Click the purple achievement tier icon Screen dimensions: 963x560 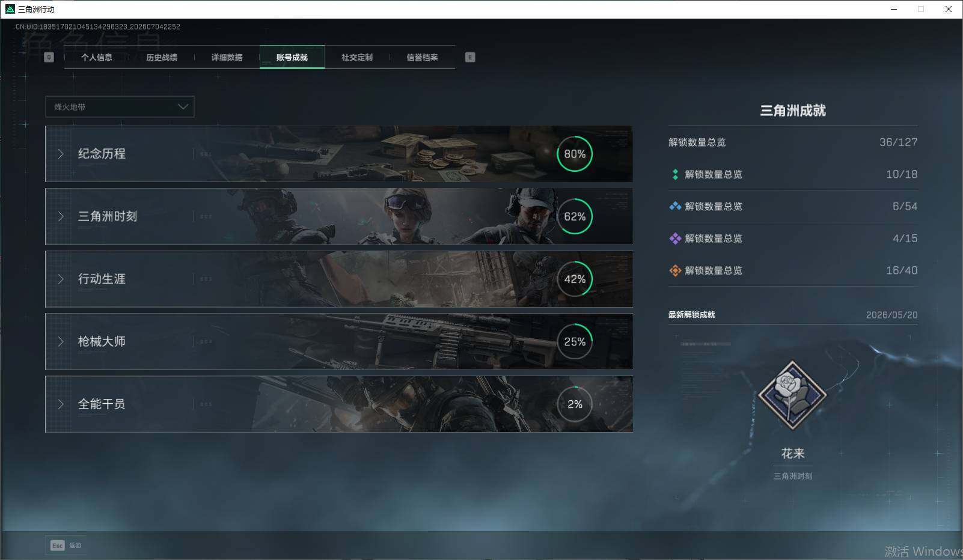coord(675,239)
